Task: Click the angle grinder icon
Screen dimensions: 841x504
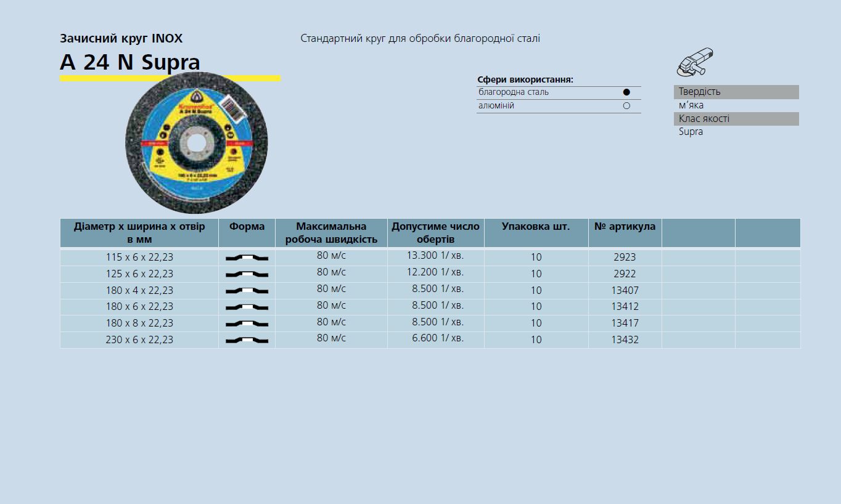Action: (695, 62)
